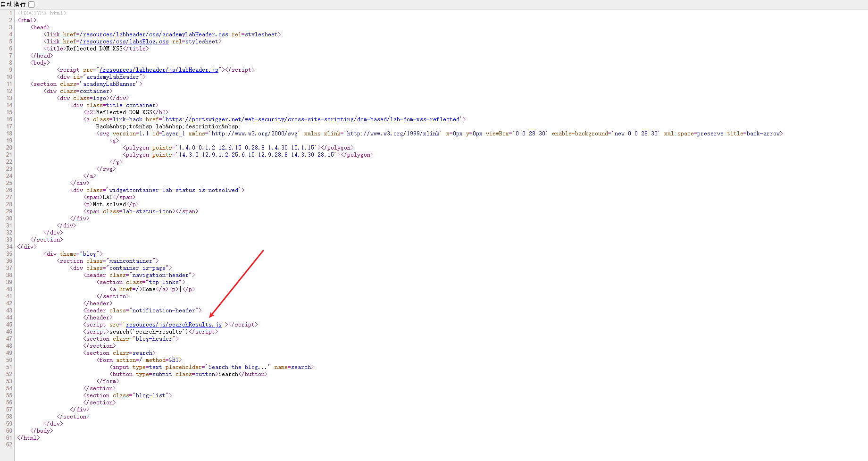
Task: Open the labHeader.js script link
Action: click(159, 69)
